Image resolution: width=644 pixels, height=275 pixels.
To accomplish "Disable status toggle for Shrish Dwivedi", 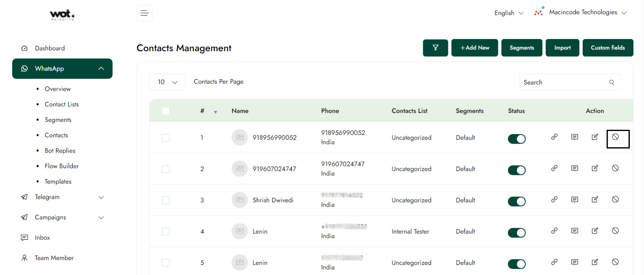I will tap(516, 201).
